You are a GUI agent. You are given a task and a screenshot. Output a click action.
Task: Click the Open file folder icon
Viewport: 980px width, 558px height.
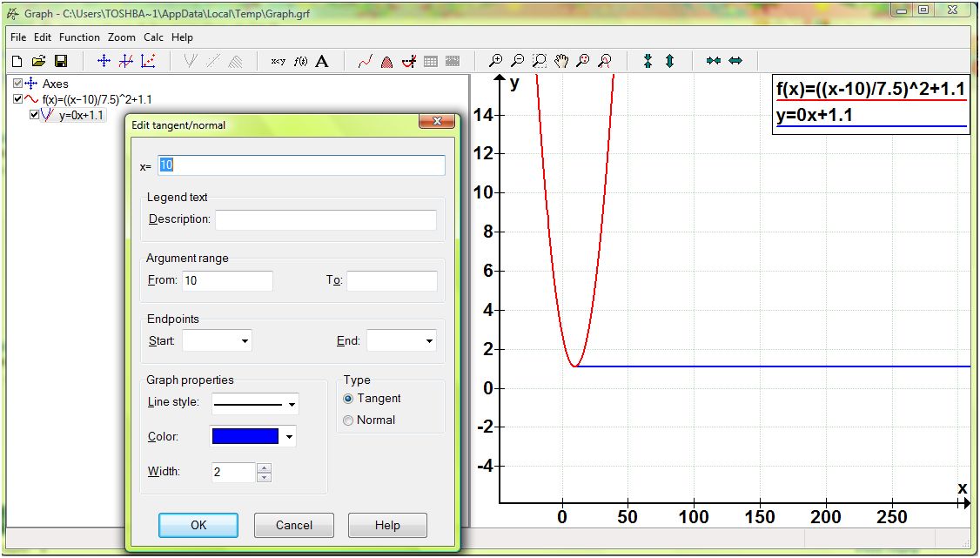[x=39, y=61]
